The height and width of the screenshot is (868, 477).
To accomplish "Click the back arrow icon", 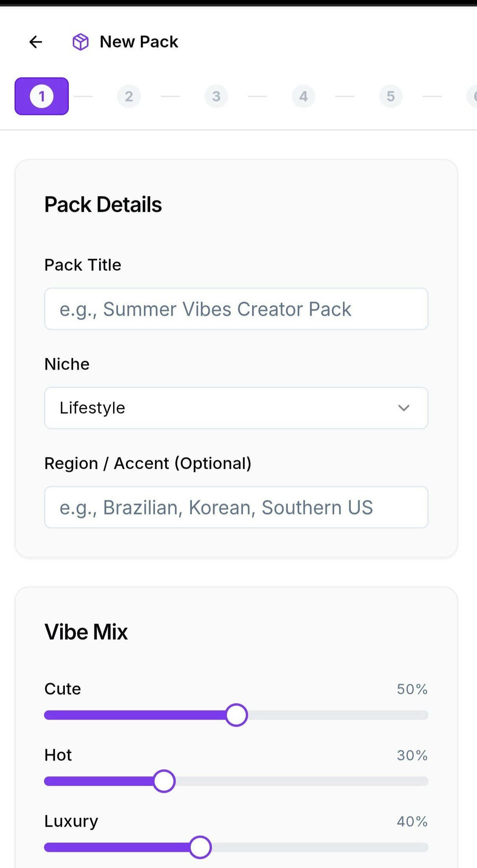I will coord(35,42).
